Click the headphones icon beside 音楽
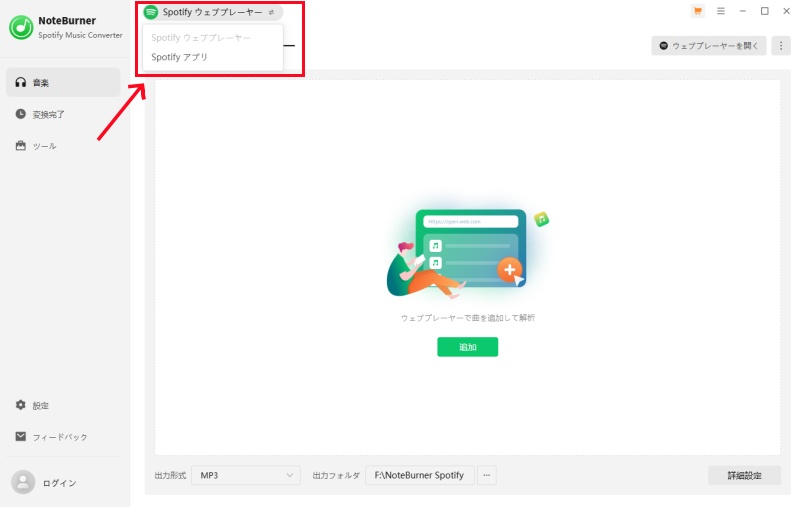800x507 pixels. [x=20, y=82]
